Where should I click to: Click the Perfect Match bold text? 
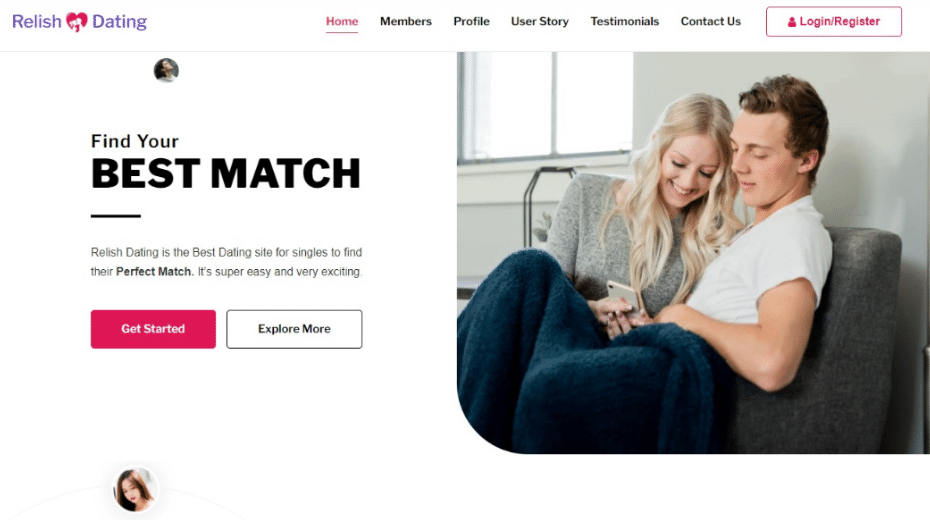(155, 272)
